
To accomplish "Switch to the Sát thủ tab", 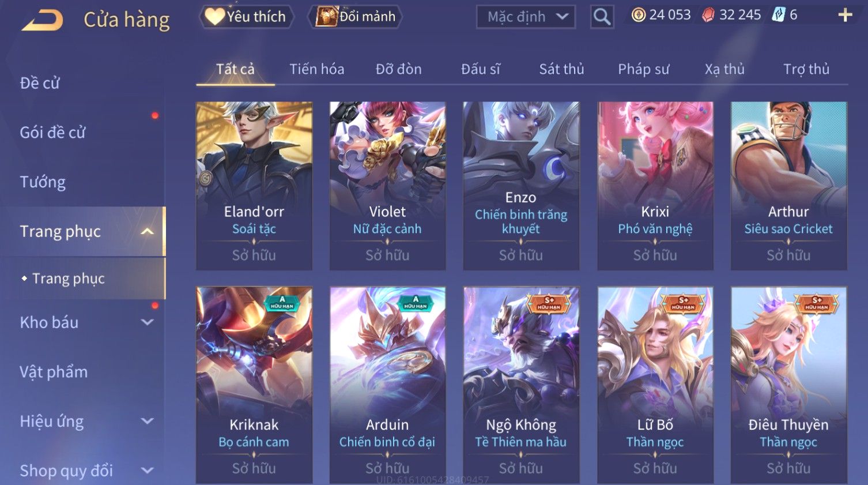I will pyautogui.click(x=561, y=69).
